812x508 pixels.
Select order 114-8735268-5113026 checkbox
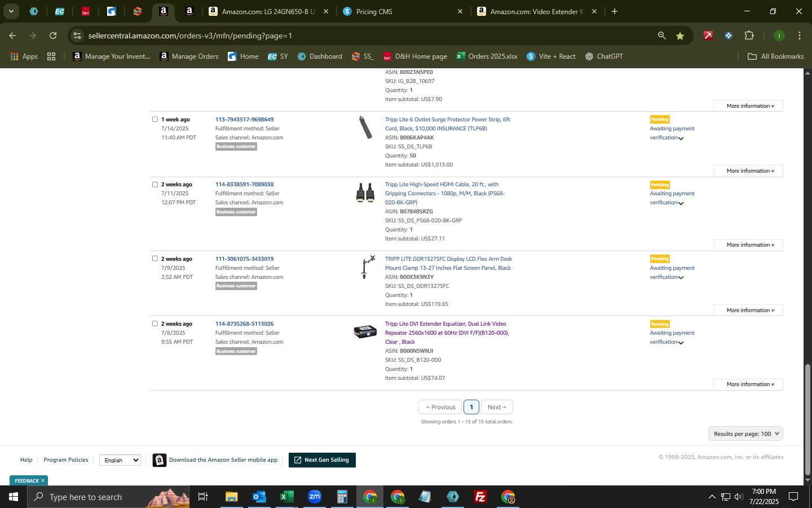(x=155, y=324)
